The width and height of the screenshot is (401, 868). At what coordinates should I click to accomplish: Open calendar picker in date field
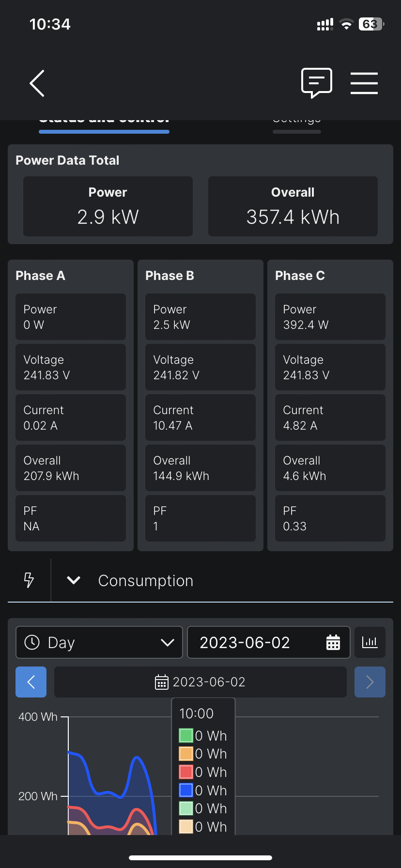333,642
